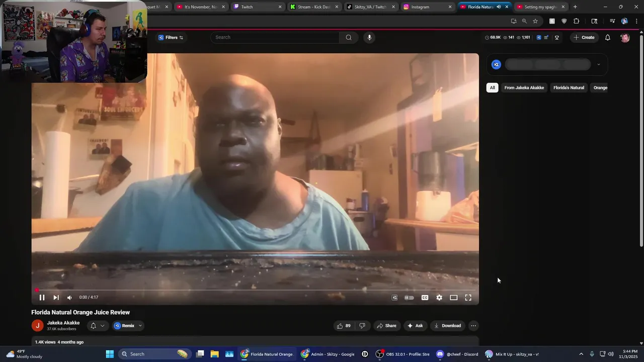Click the vidIQ icon in player controls
The height and width of the screenshot is (362, 644).
[394, 298]
